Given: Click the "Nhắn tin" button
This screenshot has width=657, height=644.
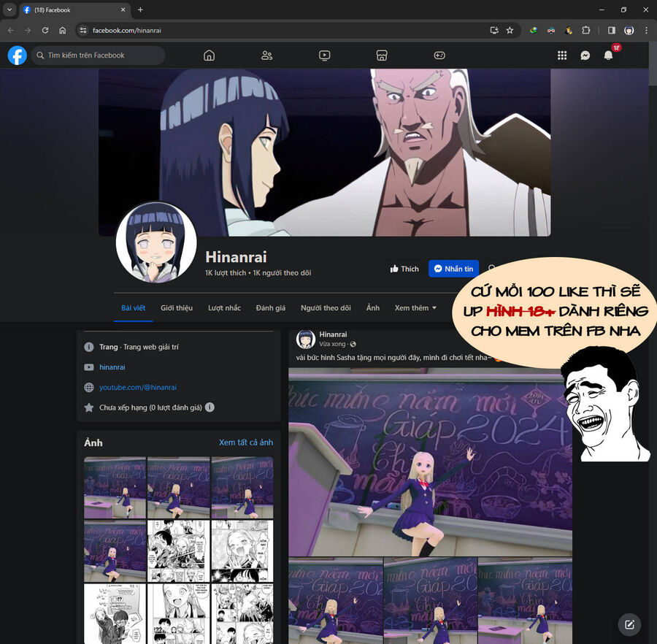Looking at the screenshot, I should click(x=453, y=268).
